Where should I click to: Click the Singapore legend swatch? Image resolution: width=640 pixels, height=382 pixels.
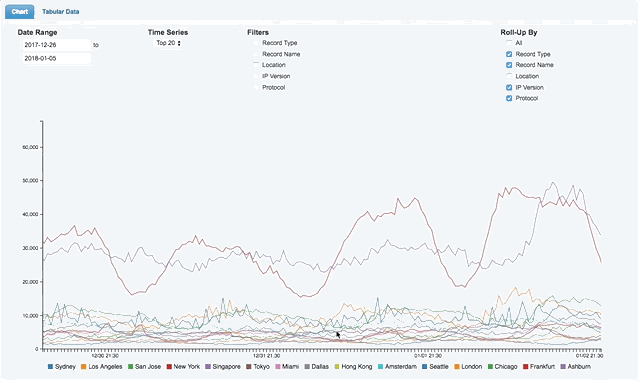click(208, 366)
